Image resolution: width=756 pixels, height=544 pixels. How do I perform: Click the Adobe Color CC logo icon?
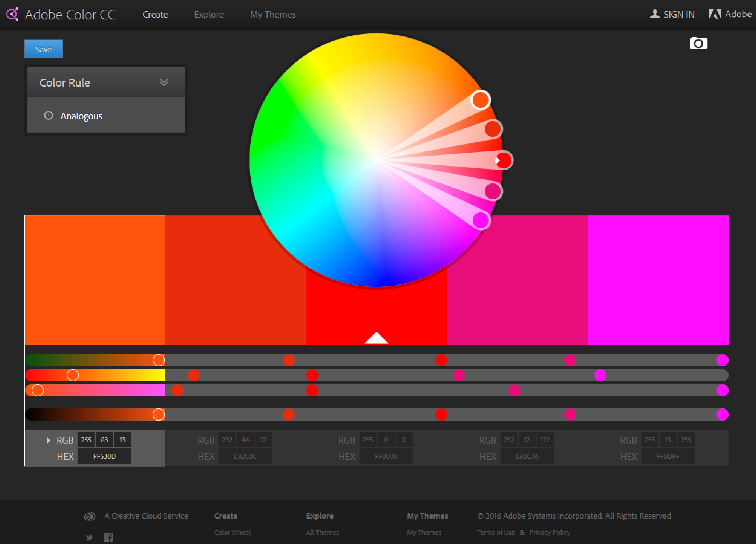pos(12,14)
